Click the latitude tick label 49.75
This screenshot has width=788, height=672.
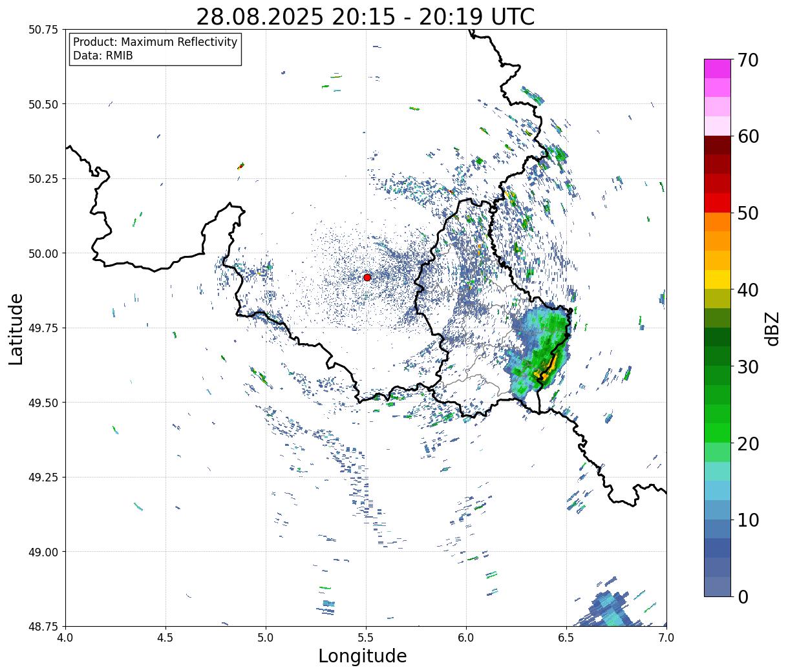[x=43, y=328]
